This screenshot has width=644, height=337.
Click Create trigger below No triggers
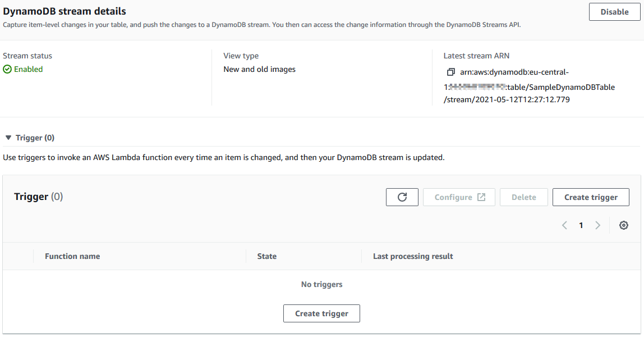(321, 313)
